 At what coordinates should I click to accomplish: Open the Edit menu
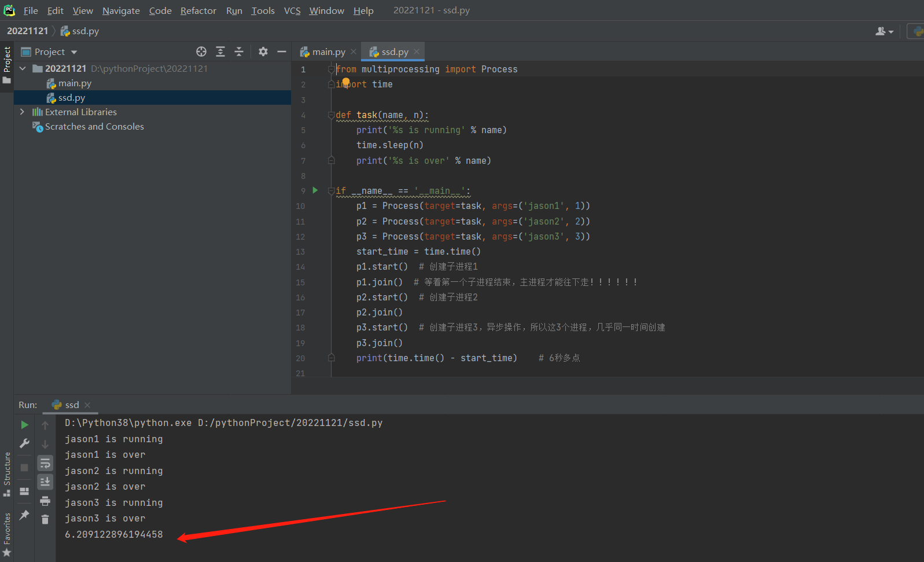[x=56, y=10]
